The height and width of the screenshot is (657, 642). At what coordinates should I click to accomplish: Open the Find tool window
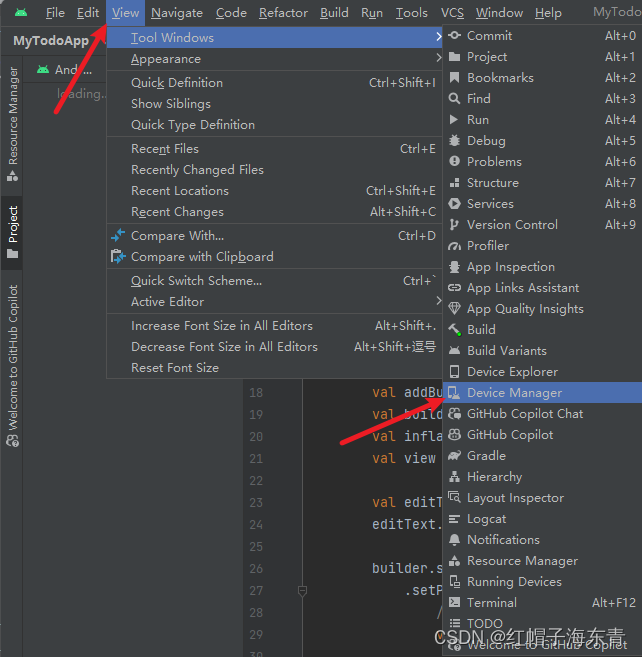click(542, 99)
